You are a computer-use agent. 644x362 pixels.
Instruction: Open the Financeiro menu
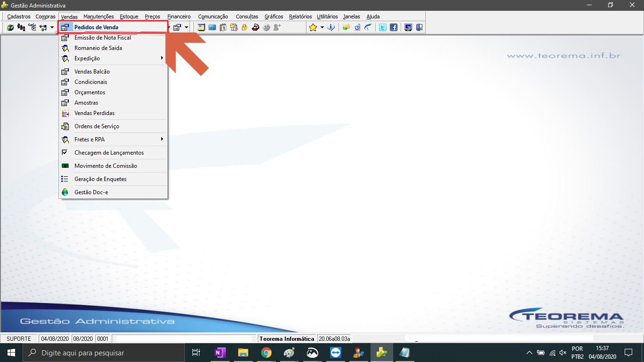[x=179, y=16]
